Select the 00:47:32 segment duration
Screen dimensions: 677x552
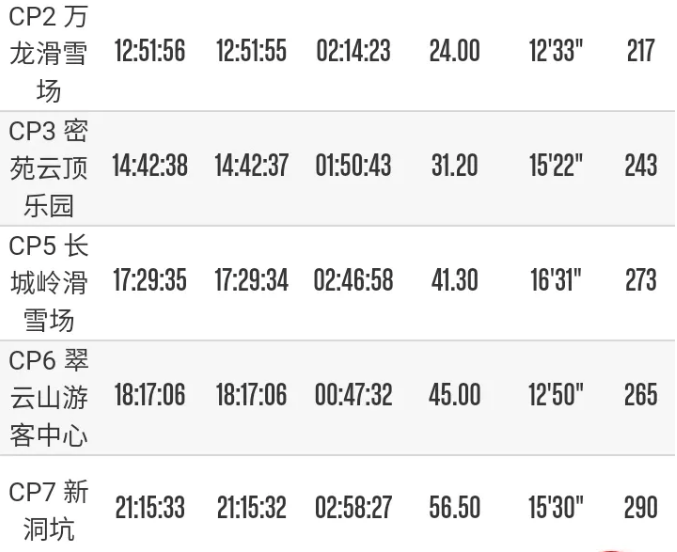(353, 395)
